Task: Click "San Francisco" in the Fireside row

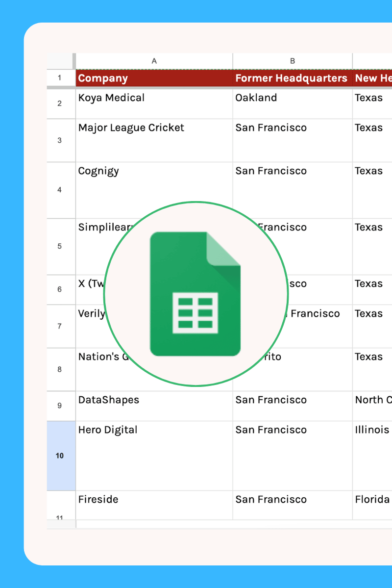Action: pos(271,500)
